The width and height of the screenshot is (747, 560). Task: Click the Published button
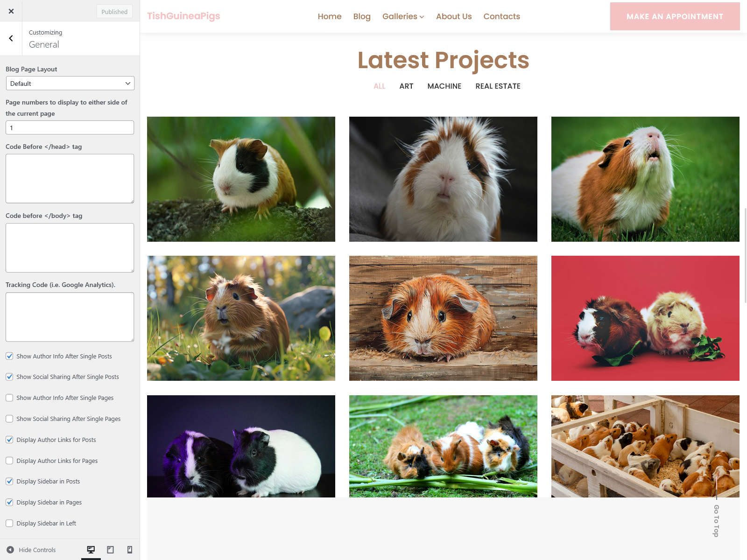click(x=114, y=12)
